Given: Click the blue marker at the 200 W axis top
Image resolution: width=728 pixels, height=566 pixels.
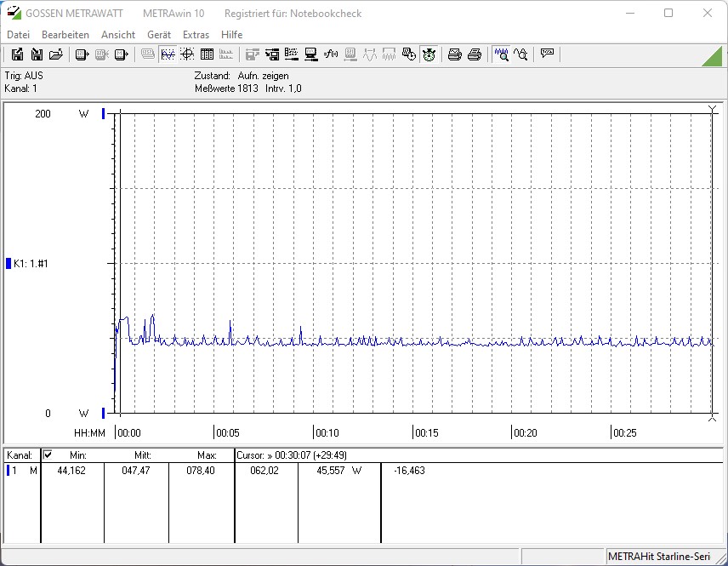Looking at the screenshot, I should coord(104,113).
